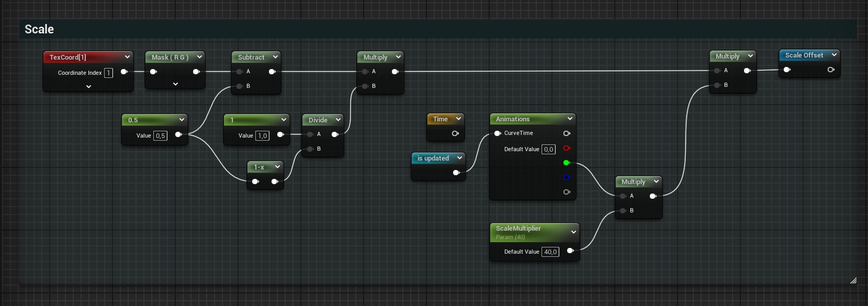This screenshot has height=306, width=868.
Task: Select the Scale Offset node title
Action: point(804,55)
